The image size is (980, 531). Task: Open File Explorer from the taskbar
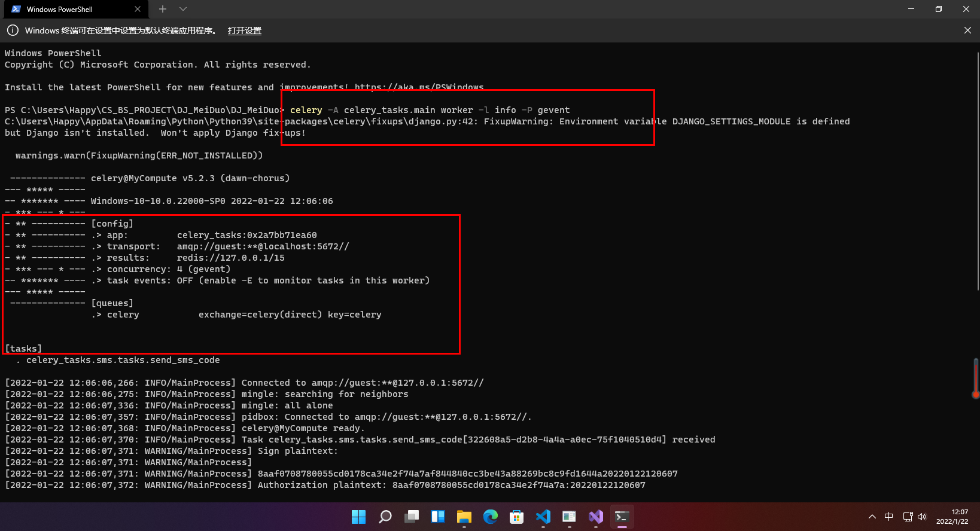point(464,517)
